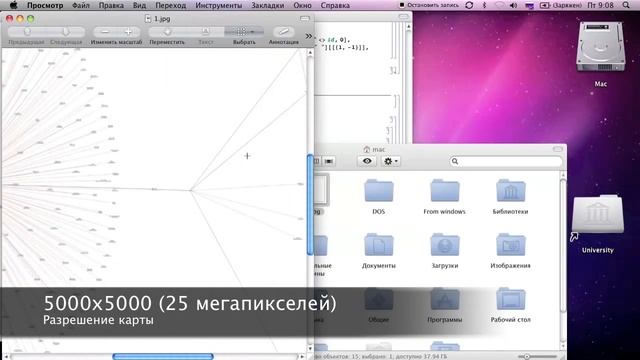This screenshot has height=360, width=640.
Task: Click the Аннотация annotate tool
Action: pos(284,32)
